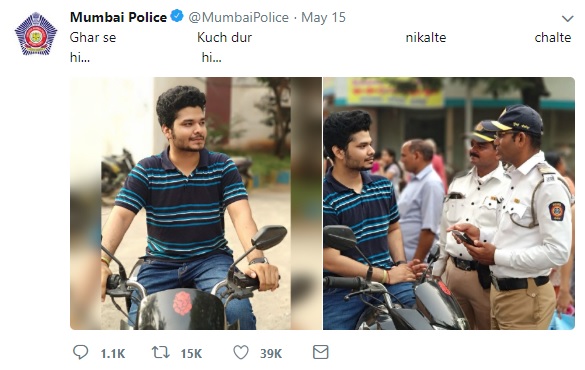Click the tweet text 'Kuch dur'

225,37
